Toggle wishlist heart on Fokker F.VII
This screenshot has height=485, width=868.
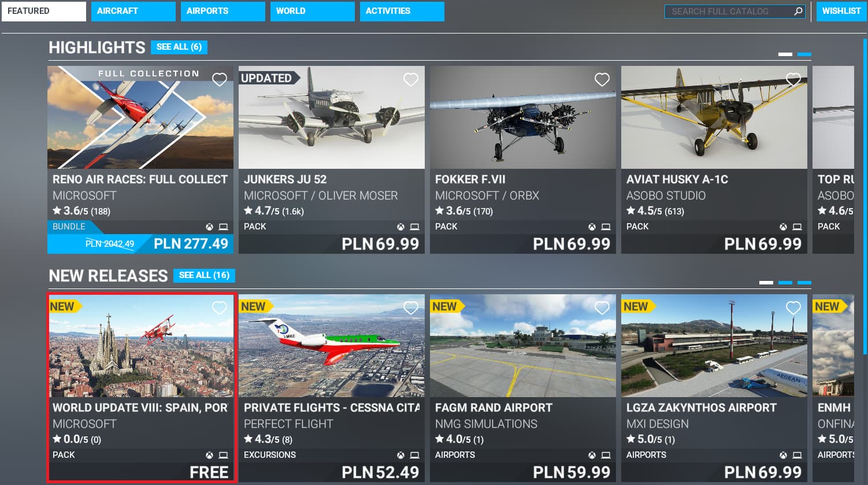pos(602,80)
